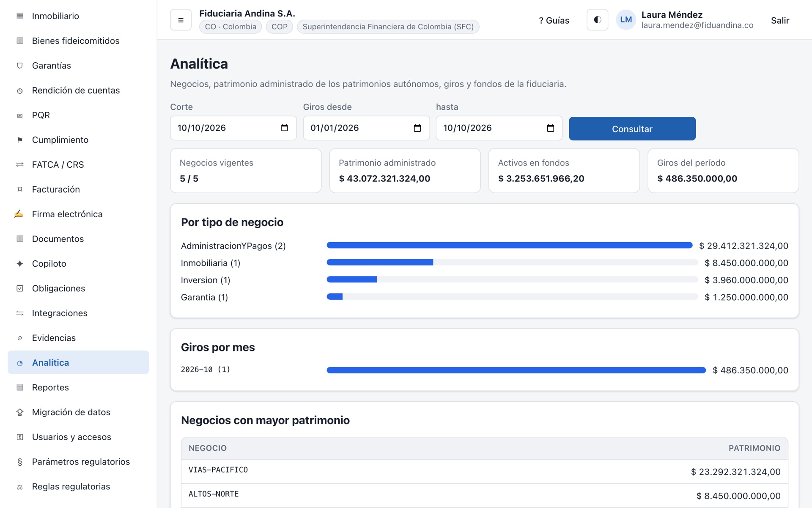Click the Superintendencia Financiera de Colombia badge

tap(388, 27)
